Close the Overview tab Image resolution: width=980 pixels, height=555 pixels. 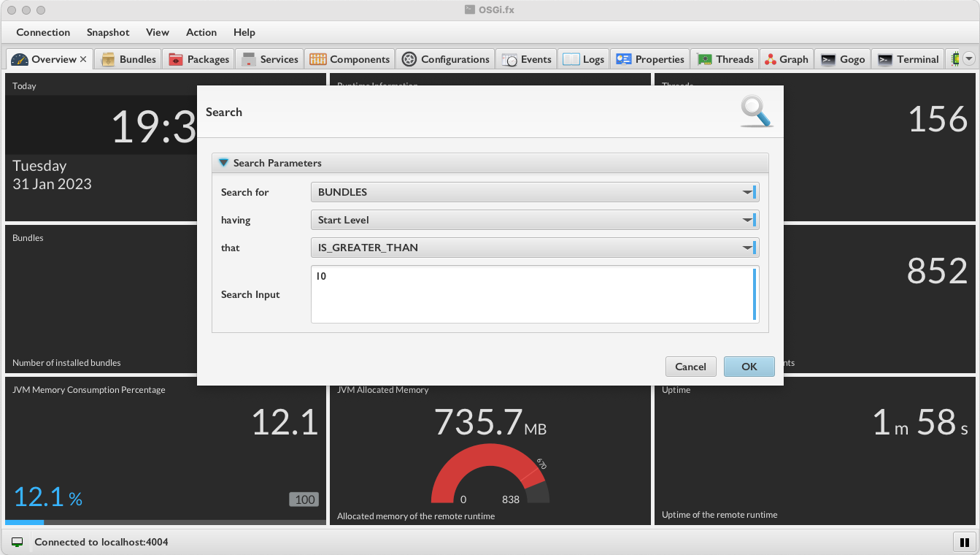coord(83,59)
